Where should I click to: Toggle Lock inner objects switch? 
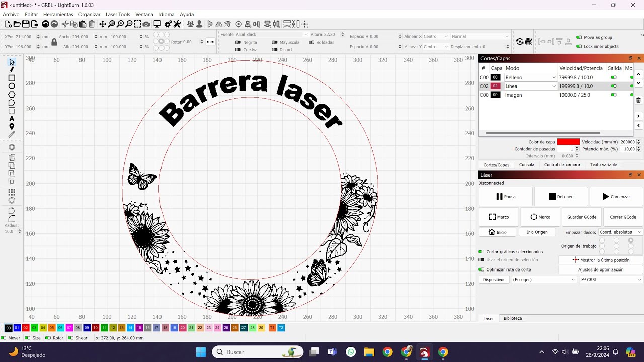point(579,46)
